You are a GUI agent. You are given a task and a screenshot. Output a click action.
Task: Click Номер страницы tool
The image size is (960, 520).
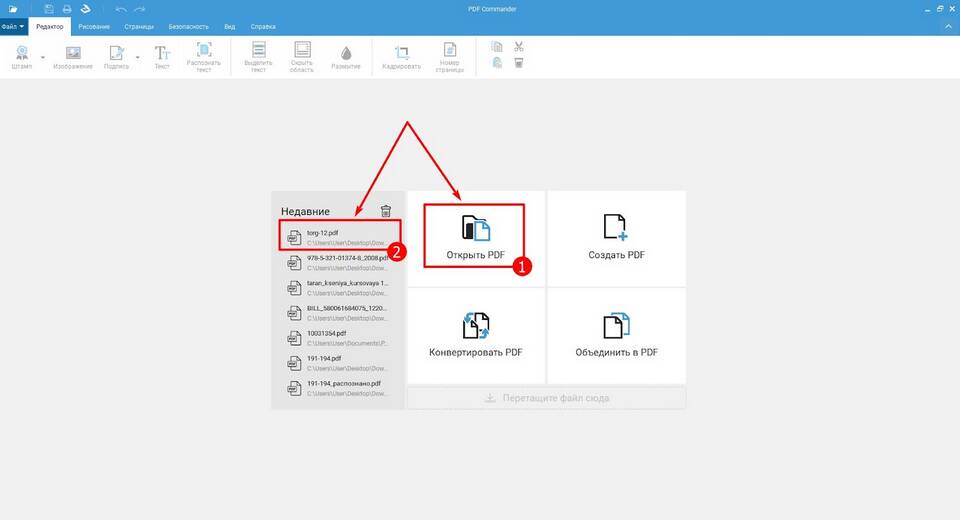450,57
